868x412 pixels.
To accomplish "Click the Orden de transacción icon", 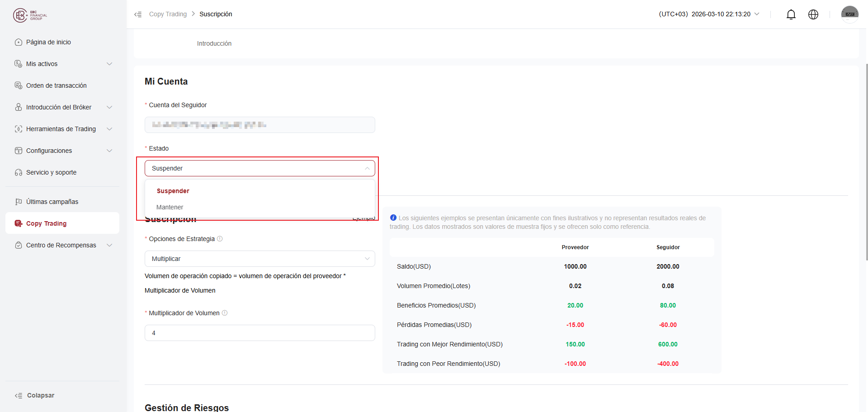I will (x=19, y=85).
